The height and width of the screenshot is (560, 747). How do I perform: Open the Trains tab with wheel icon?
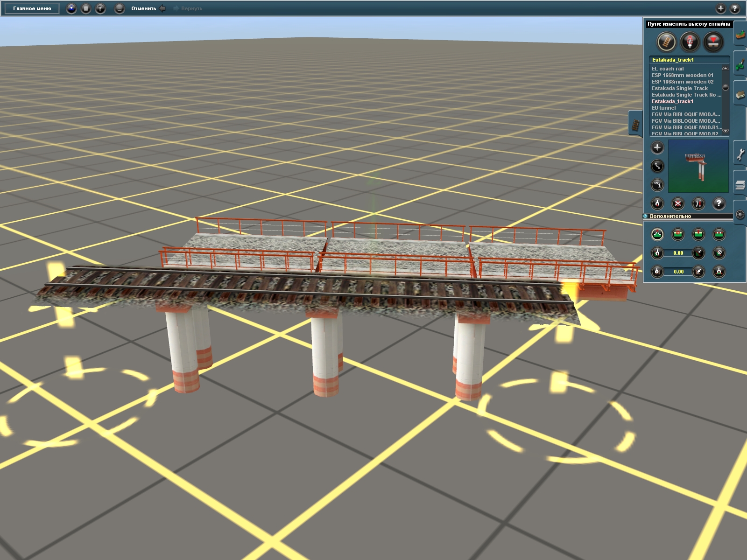740,215
